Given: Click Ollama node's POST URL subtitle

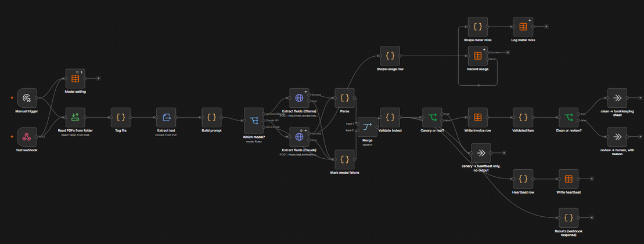Looking at the screenshot, I should (300, 116).
